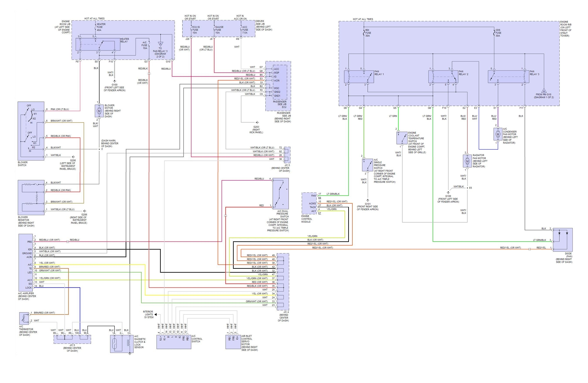Image resolution: width=588 pixels, height=383 pixels.
Task: Click the A/C condenser fan motor symbol
Action: [x=498, y=134]
